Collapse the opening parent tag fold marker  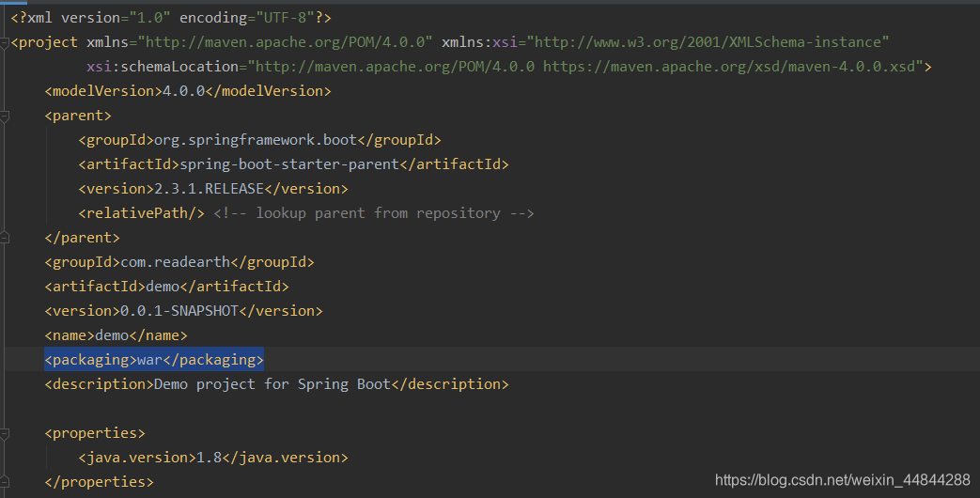pyautogui.click(x=5, y=117)
